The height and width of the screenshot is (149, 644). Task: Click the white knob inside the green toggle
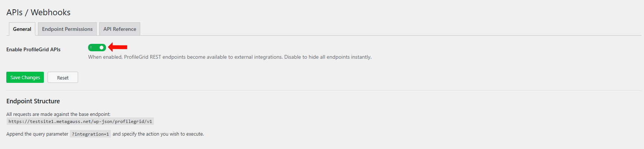(x=102, y=48)
